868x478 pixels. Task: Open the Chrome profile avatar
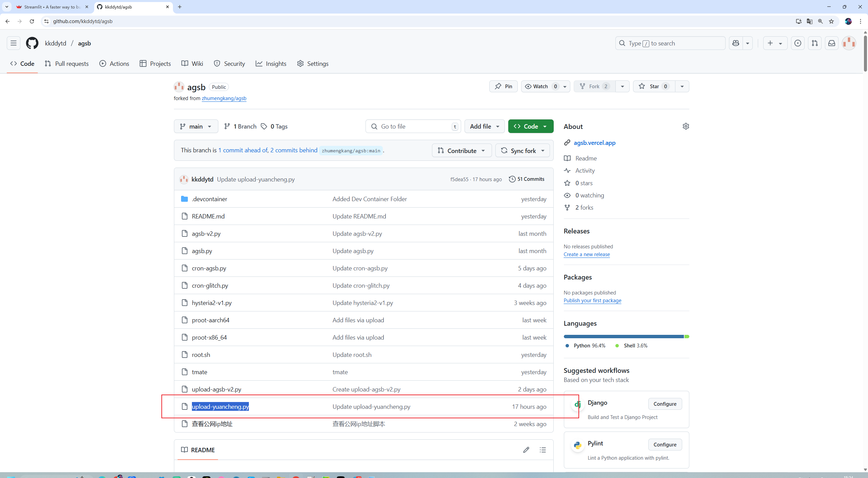pos(848,21)
